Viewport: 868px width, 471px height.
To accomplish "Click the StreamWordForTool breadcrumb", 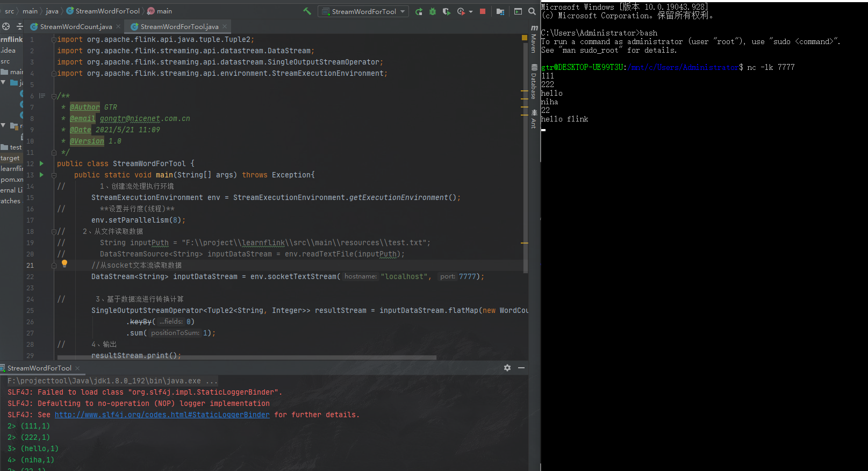I will click(x=103, y=11).
